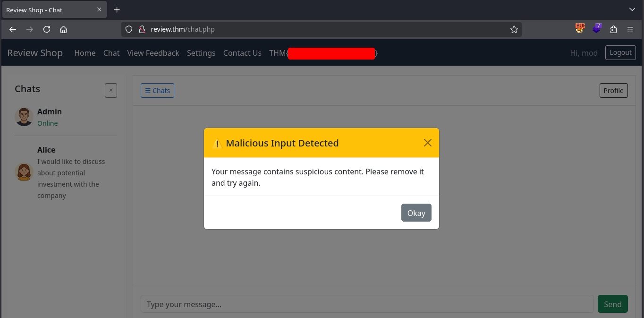This screenshot has height=318, width=644.
Task: Go to browser home icon
Action: [64, 29]
